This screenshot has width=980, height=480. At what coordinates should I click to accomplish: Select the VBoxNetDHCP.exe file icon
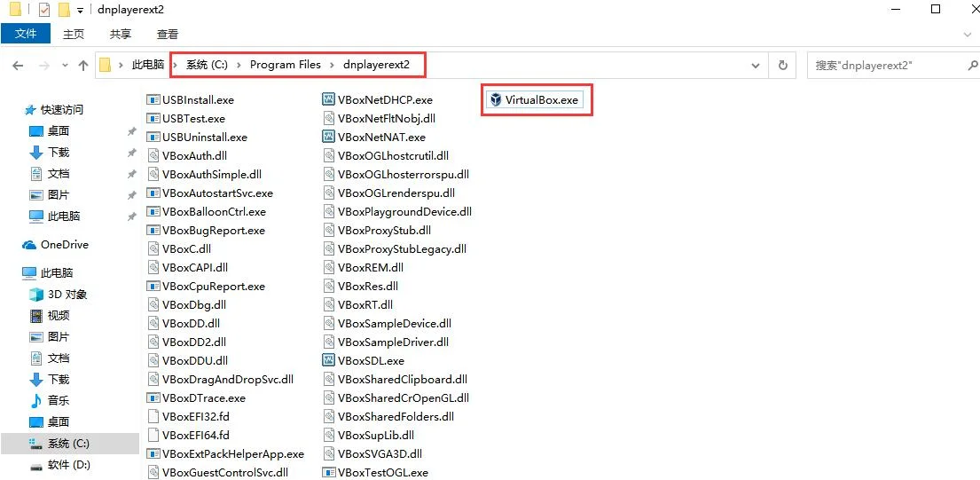329,99
